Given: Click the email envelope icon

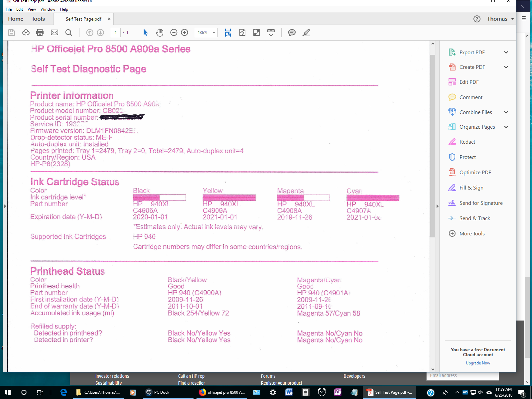Looking at the screenshot, I should coord(55,33).
